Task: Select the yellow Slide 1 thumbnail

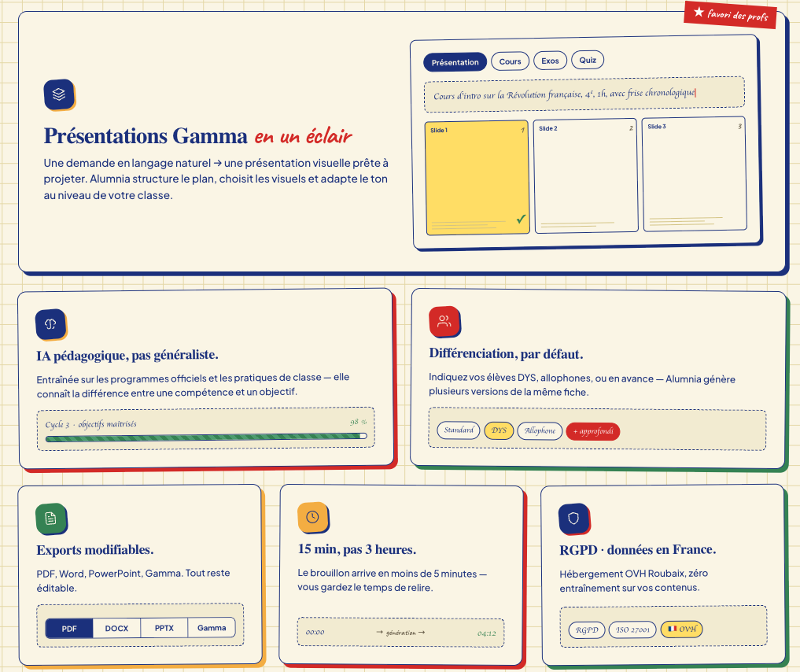Action: pyautogui.click(x=477, y=178)
